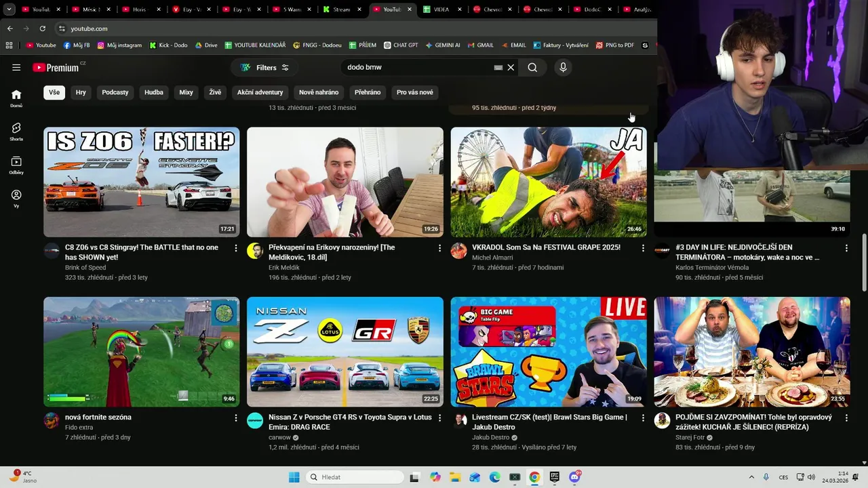Select the Nově nahráno chip
This screenshot has width=868, height=488.
pyautogui.click(x=319, y=92)
